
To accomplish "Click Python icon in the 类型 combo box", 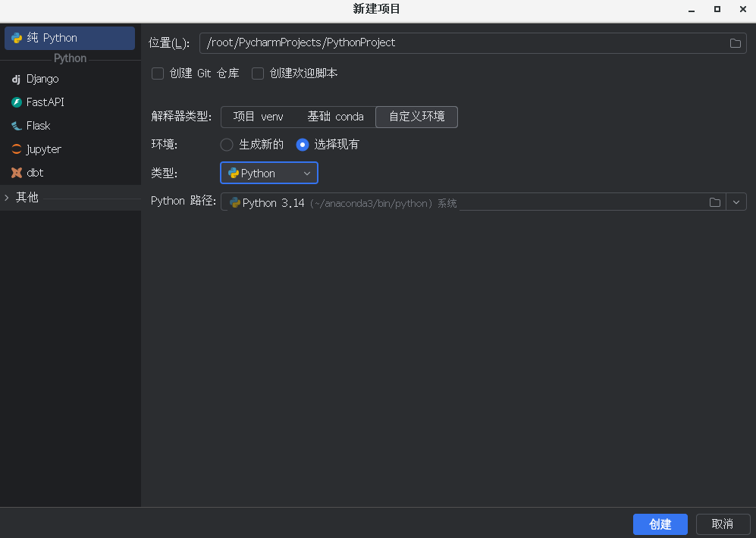I will pos(234,174).
